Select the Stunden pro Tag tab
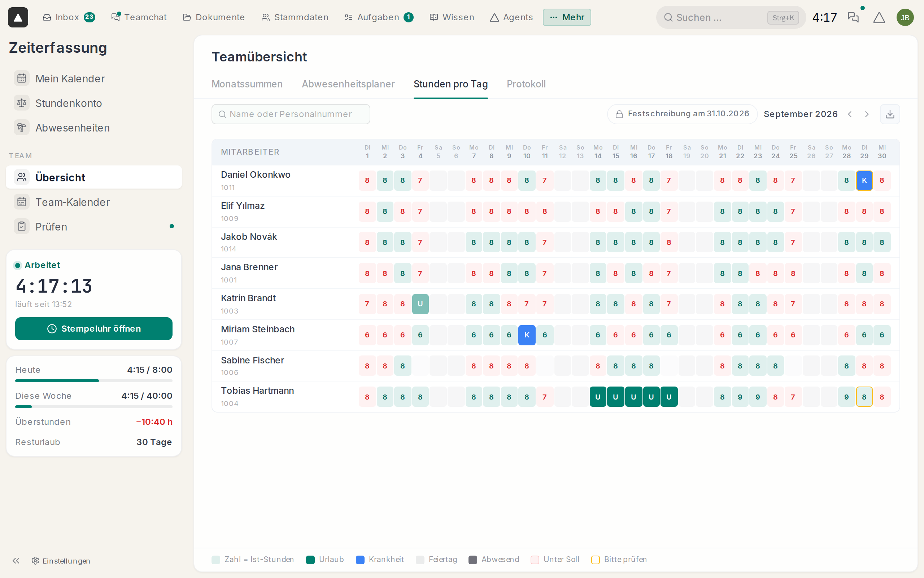 pos(450,84)
